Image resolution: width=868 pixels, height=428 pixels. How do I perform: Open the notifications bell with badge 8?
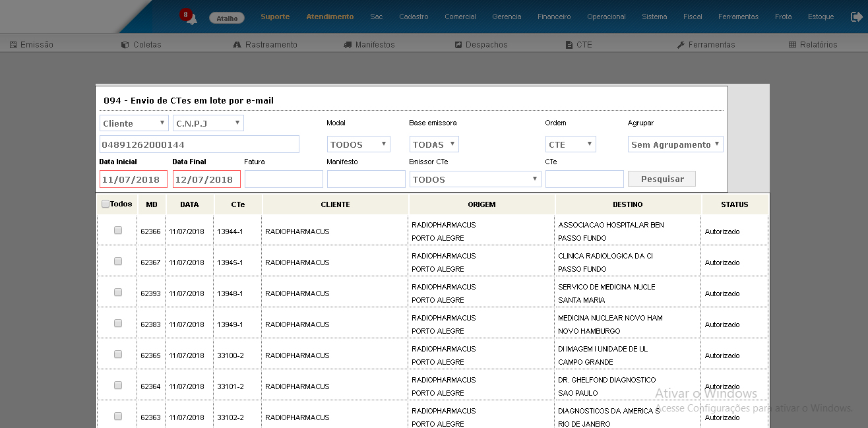click(x=189, y=17)
